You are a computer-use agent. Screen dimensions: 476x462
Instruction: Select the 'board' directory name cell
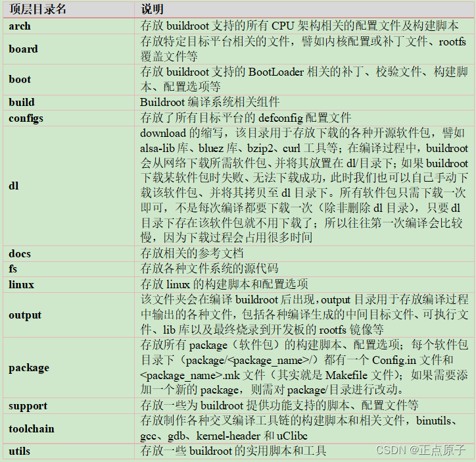(x=68, y=49)
